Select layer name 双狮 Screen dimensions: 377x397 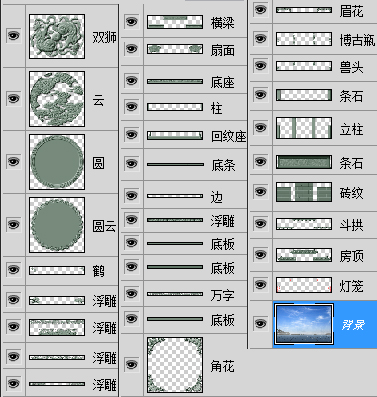pyautogui.click(x=104, y=37)
